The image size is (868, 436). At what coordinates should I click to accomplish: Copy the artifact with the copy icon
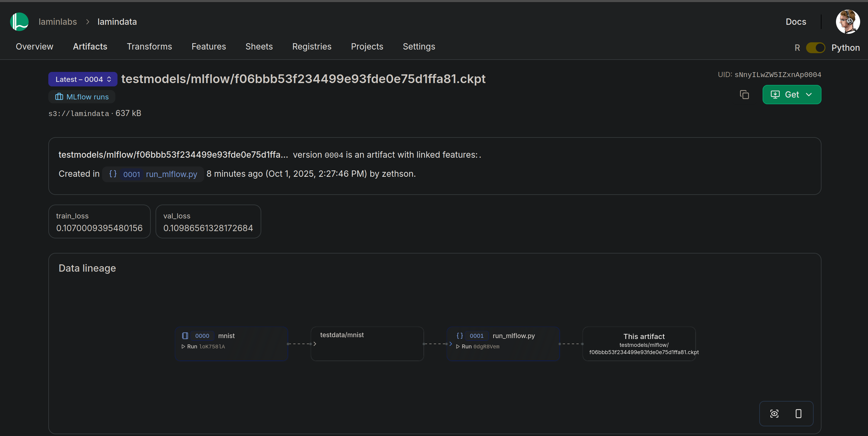(744, 95)
